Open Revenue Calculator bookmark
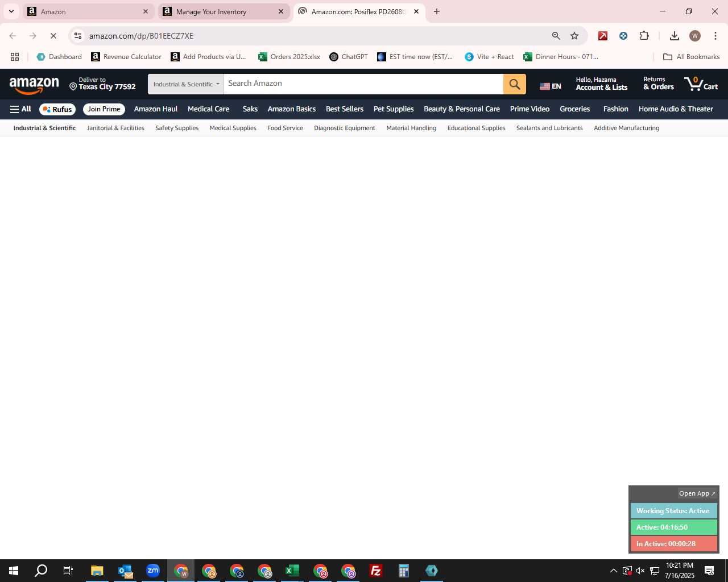Image resolution: width=728 pixels, height=582 pixels. pyautogui.click(x=126, y=57)
